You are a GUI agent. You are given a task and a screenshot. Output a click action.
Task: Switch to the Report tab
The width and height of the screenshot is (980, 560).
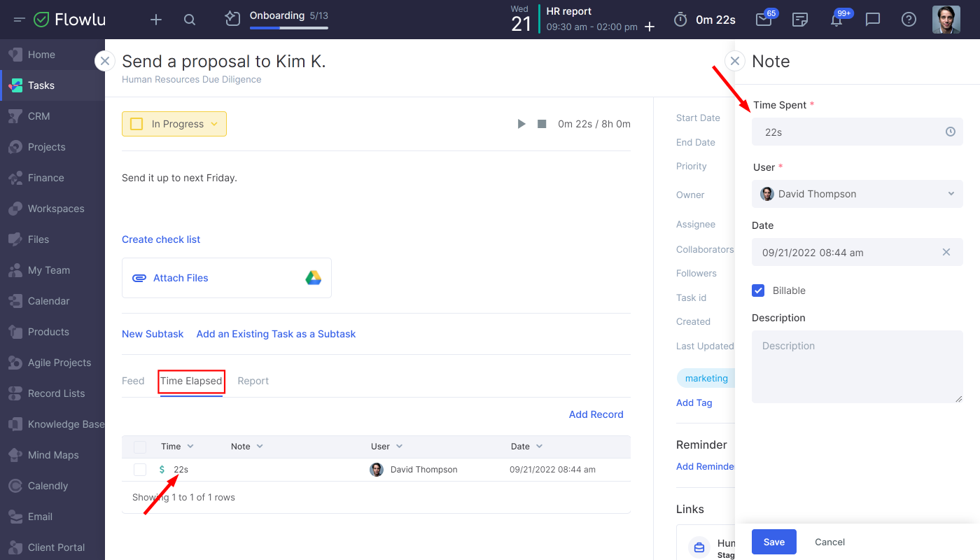tap(253, 381)
